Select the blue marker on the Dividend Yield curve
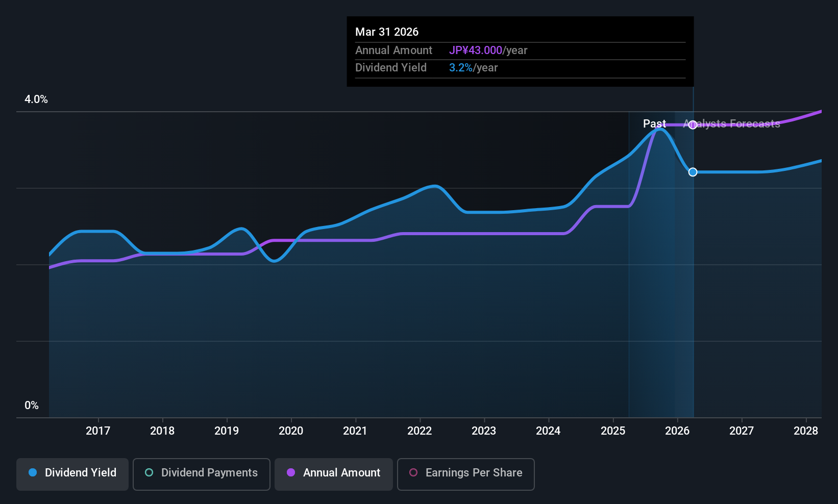This screenshot has height=504, width=838. 693,172
